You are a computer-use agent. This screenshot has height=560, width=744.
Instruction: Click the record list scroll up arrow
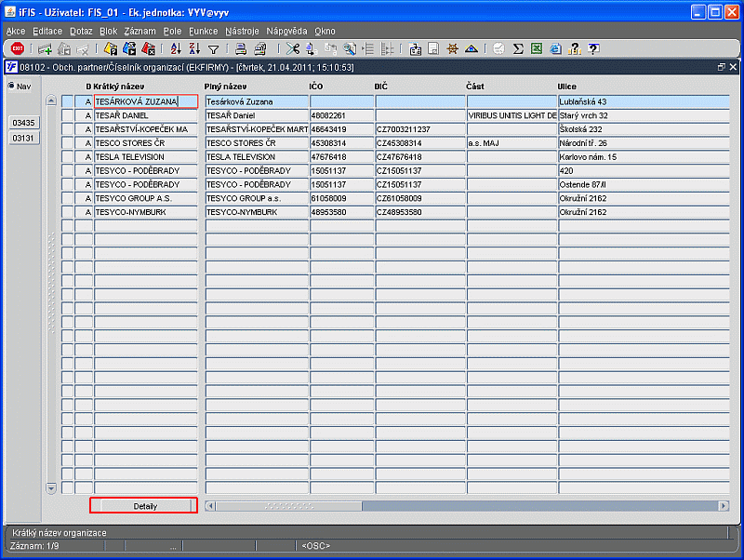tap(51, 100)
